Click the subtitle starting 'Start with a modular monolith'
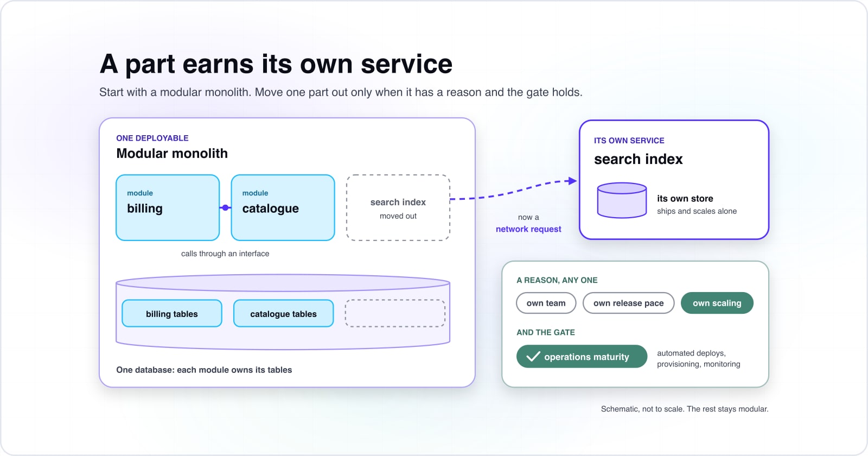This screenshot has width=868, height=456. point(341,92)
